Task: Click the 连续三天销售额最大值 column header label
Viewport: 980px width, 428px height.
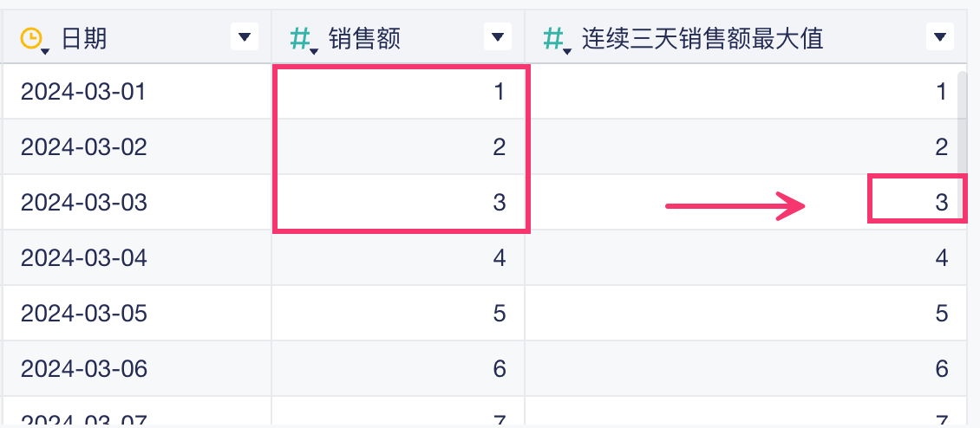Action: tap(702, 38)
